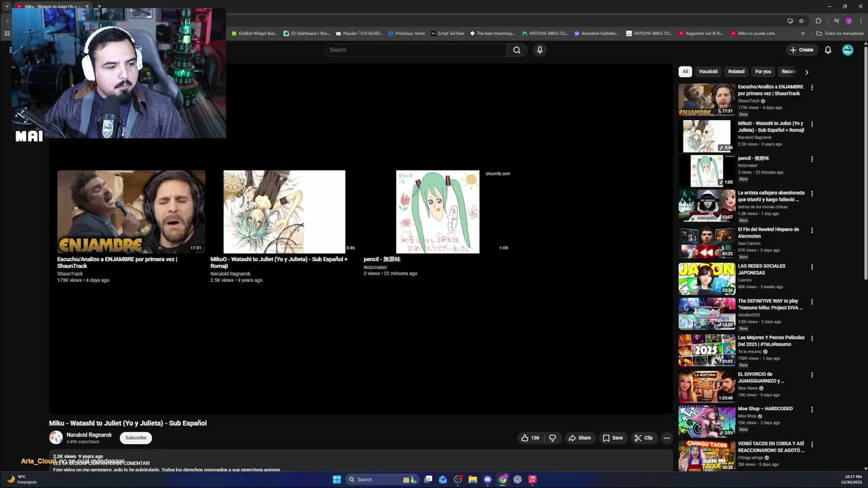Open the Music app in taskbar
Image resolution: width=868 pixels, height=488 pixels.
[x=532, y=479]
